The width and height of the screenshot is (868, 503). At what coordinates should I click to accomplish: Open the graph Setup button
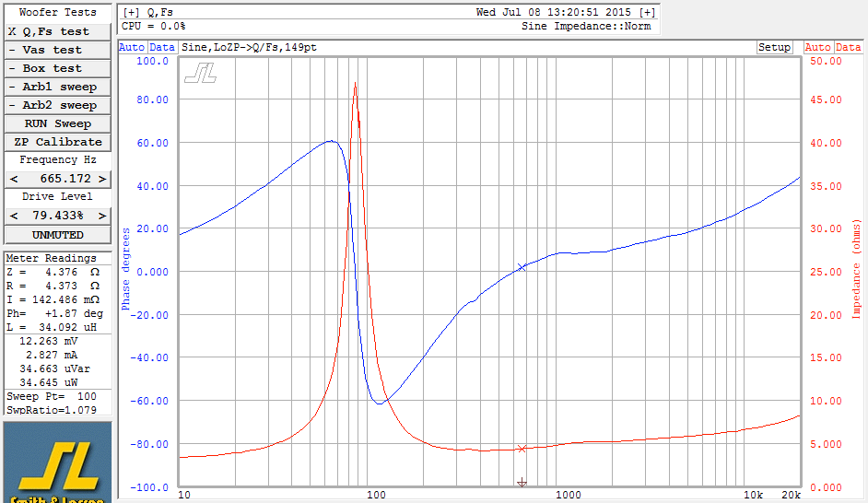774,48
